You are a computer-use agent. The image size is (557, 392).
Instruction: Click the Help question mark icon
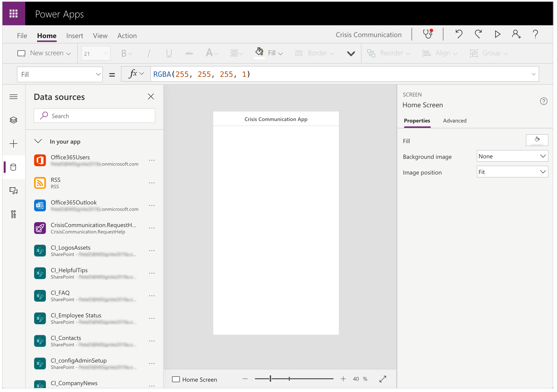[x=536, y=35]
